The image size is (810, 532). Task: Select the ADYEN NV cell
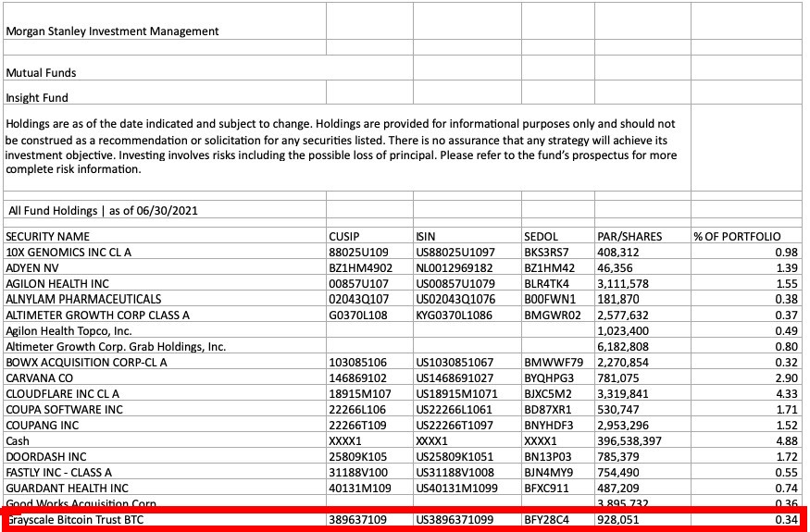(164, 267)
